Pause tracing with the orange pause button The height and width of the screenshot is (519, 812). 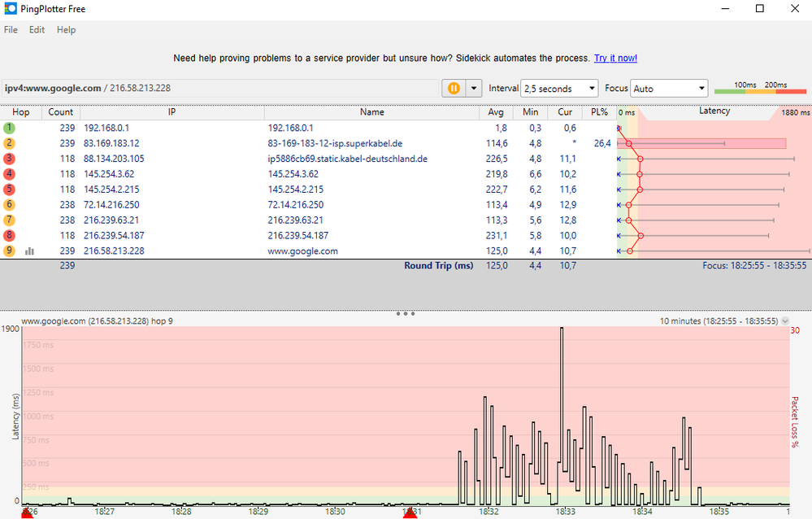pyautogui.click(x=453, y=88)
